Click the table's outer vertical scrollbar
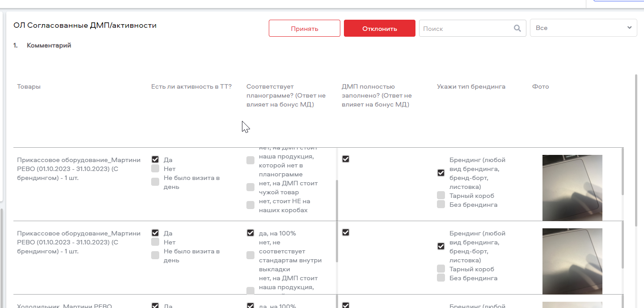The image size is (644, 308). pos(636,150)
